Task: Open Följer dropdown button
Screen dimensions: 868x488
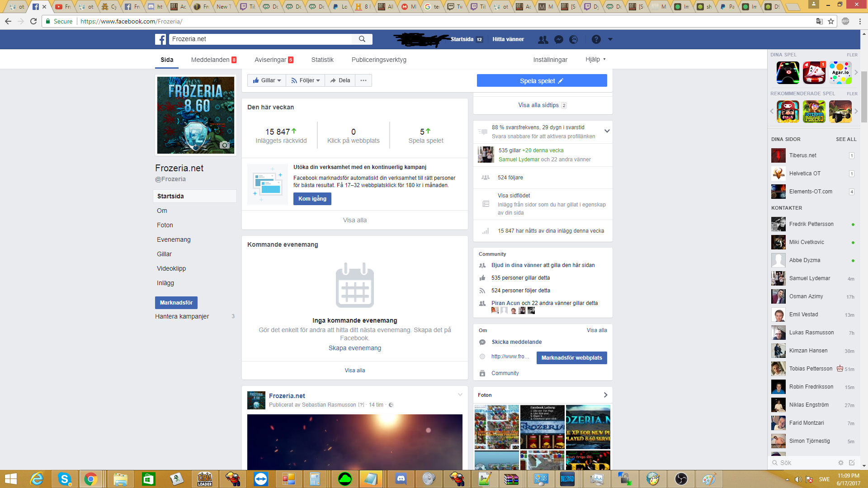Action: tap(306, 80)
